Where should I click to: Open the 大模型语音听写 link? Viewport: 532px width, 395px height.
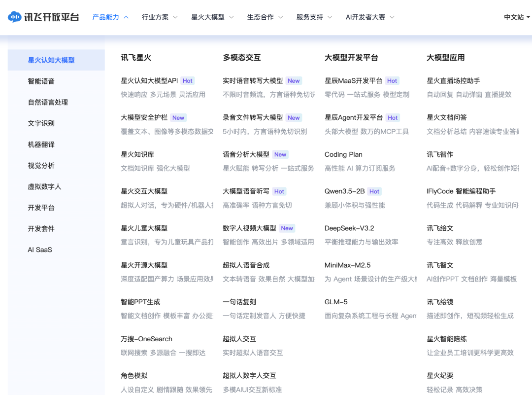tap(246, 191)
